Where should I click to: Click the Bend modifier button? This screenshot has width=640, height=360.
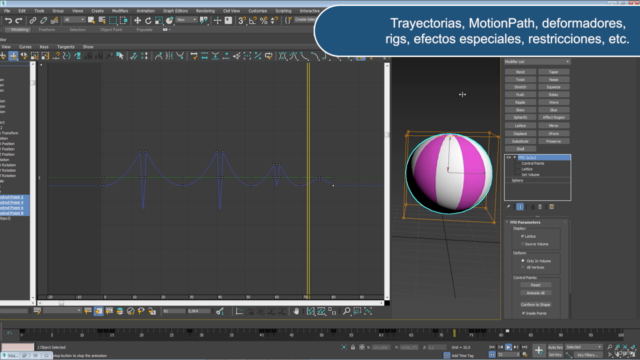(520, 72)
